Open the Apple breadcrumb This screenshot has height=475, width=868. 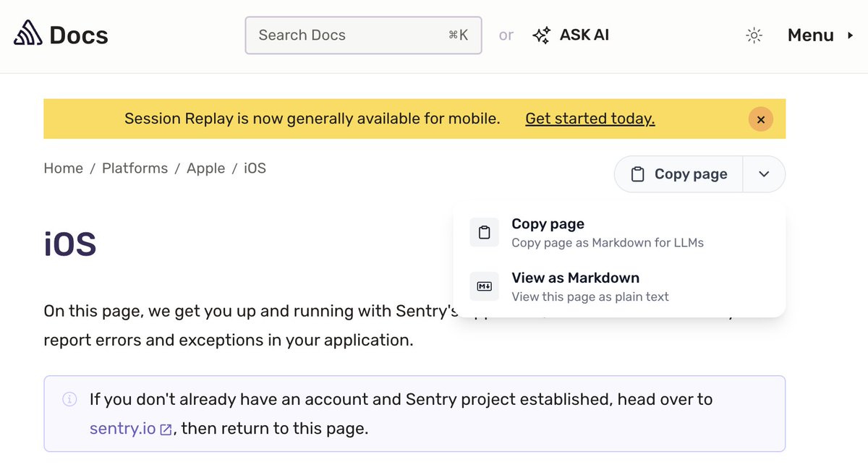(x=206, y=168)
